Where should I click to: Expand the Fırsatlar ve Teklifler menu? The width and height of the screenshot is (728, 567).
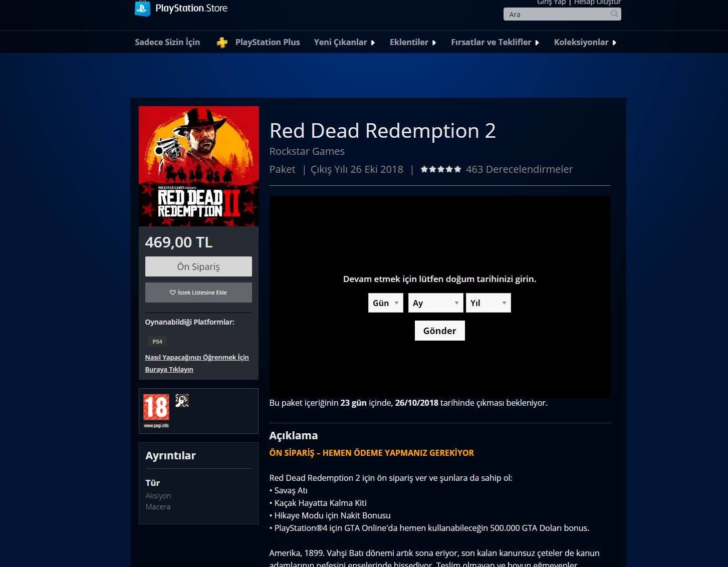click(x=495, y=43)
